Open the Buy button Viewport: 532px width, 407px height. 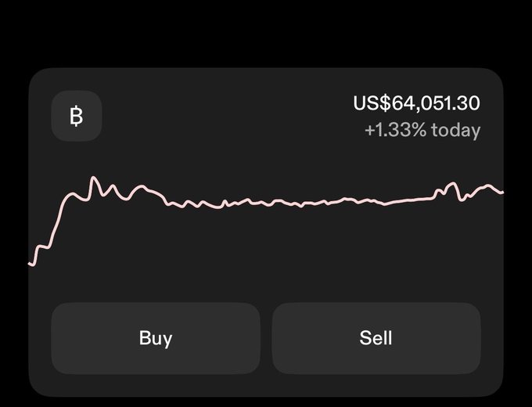tap(156, 338)
